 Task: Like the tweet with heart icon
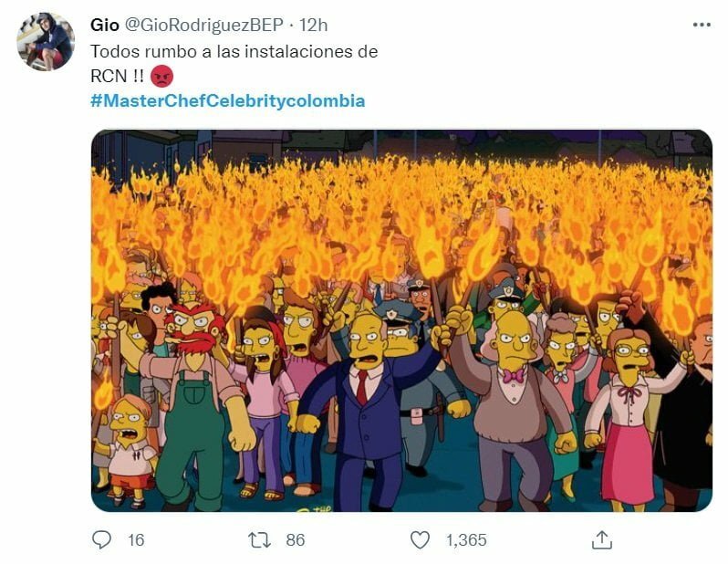pos(421,540)
